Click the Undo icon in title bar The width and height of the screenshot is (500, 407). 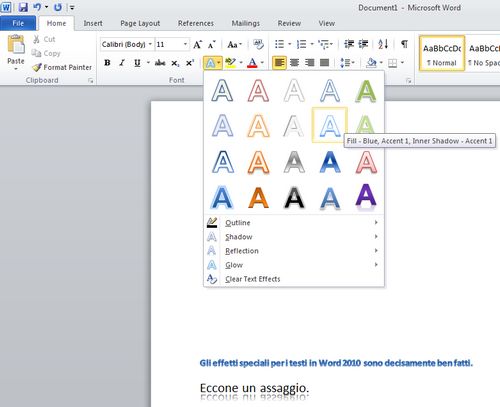[x=37, y=7]
